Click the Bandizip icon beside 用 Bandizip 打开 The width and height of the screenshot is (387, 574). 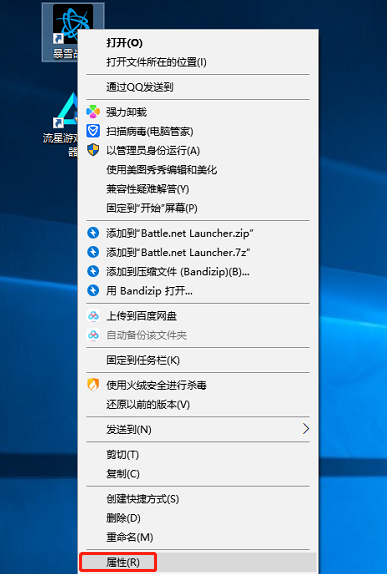(x=93, y=291)
